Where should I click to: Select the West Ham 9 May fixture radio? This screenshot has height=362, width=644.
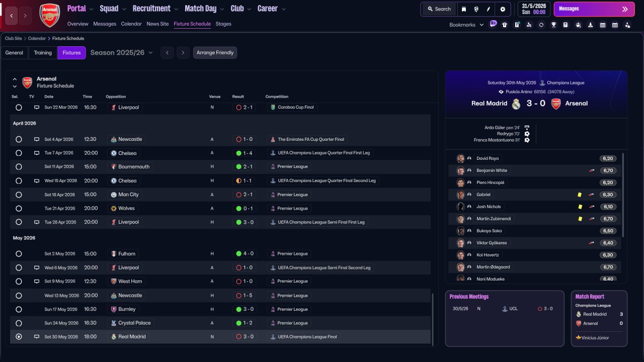pyautogui.click(x=19, y=281)
